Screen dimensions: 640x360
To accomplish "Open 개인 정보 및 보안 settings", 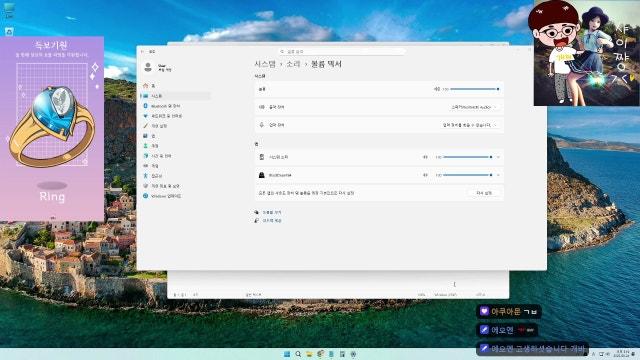I will click(x=176, y=186).
